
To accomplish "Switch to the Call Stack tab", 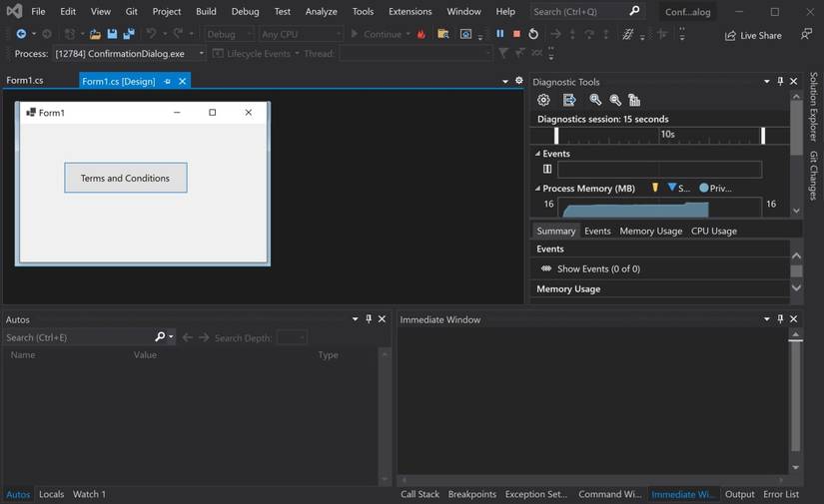I will (419, 494).
